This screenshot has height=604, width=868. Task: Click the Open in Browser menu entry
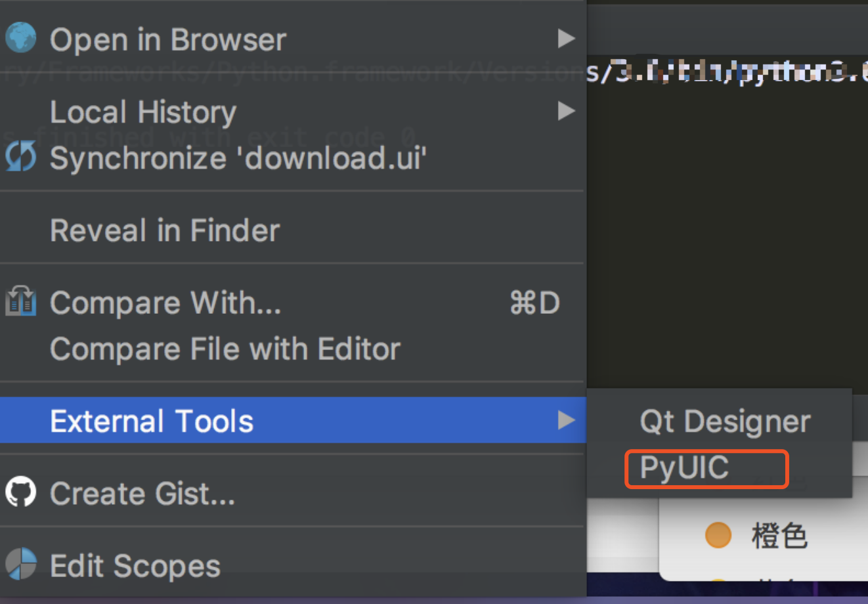click(167, 38)
